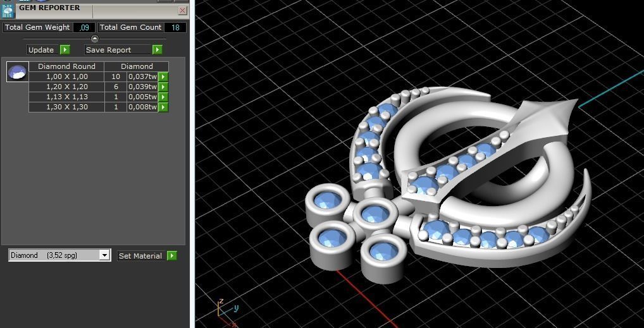Click the 0,008tw weight cell
644x328 pixels.
pos(142,107)
